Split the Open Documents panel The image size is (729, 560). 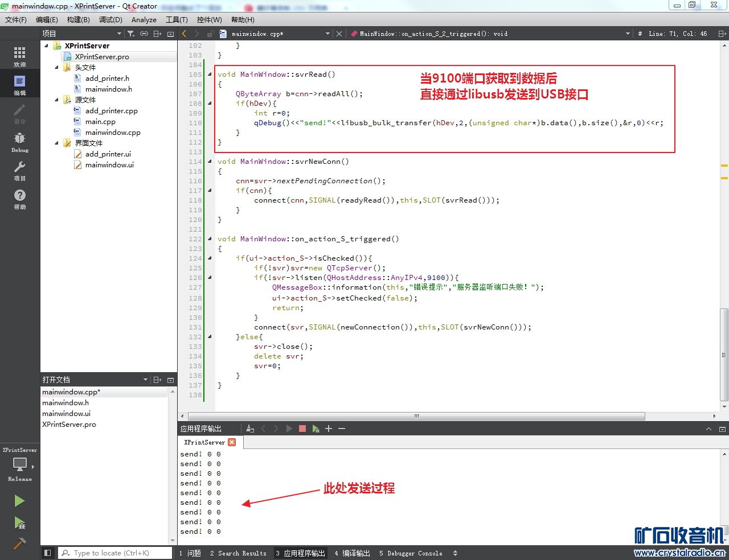tap(158, 380)
